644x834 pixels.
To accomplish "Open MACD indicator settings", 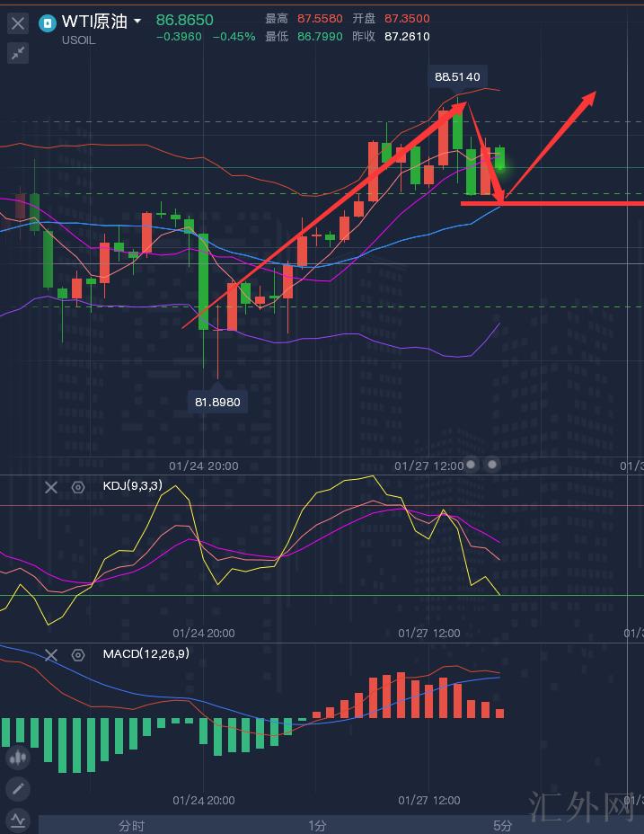I will pyautogui.click(x=78, y=655).
